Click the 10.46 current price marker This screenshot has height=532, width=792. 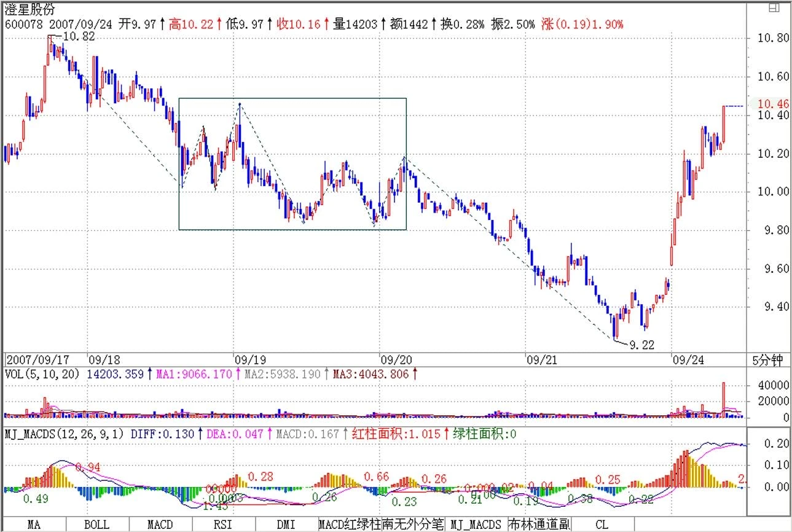pyautogui.click(x=772, y=104)
